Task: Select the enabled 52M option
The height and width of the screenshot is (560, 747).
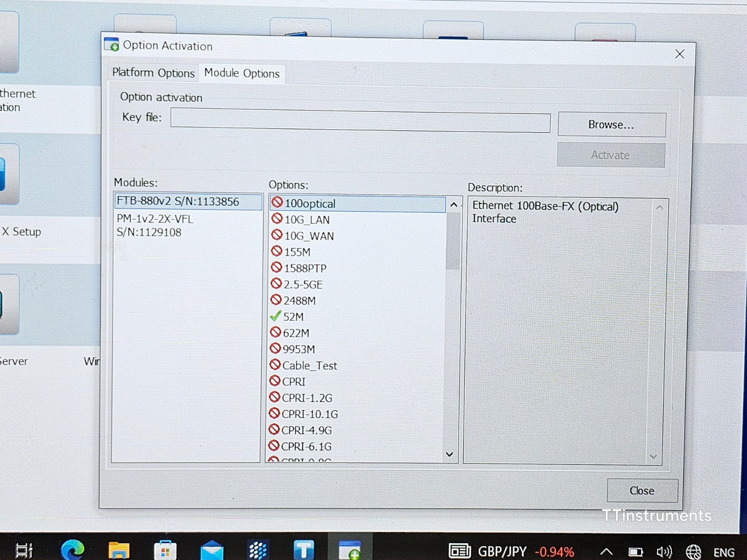Action: pos(293,317)
